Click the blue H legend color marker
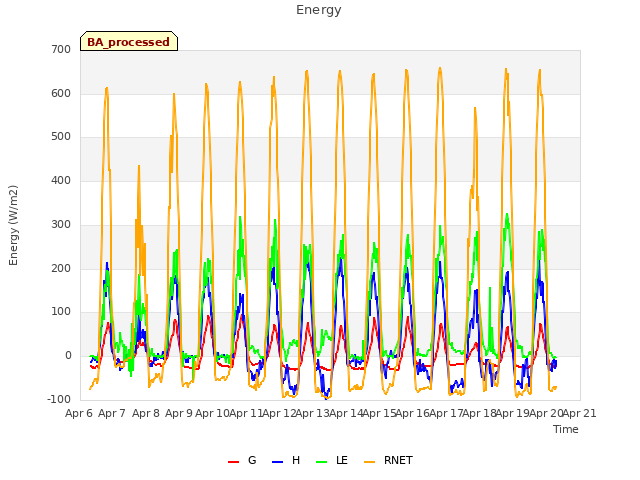This screenshot has width=640, height=480. [277, 462]
